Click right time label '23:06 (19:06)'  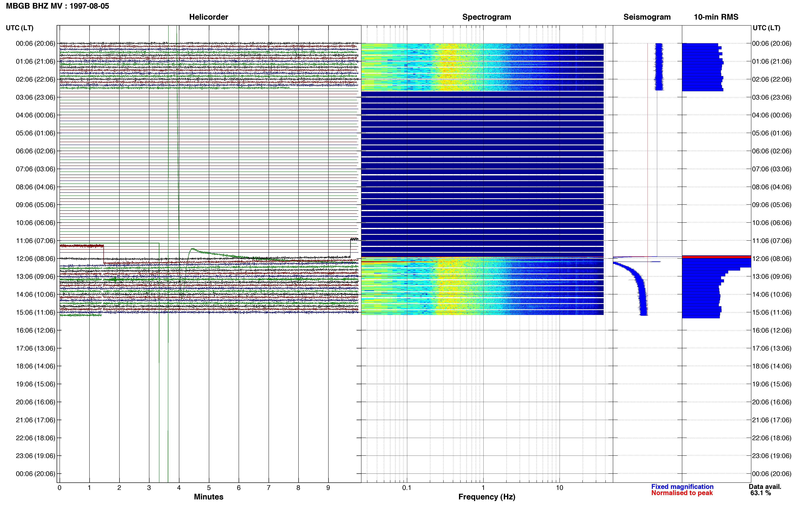[772, 456]
